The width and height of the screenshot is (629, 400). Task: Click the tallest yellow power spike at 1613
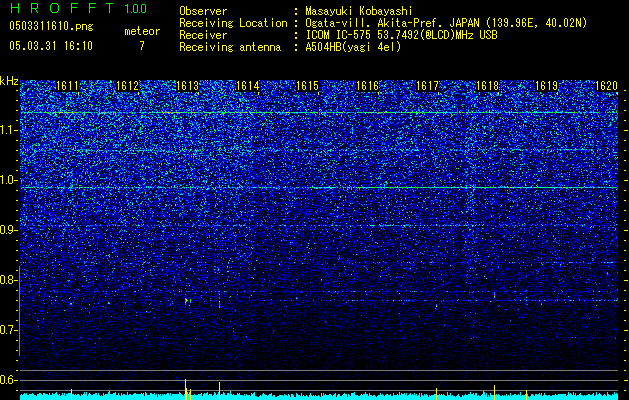(185, 388)
